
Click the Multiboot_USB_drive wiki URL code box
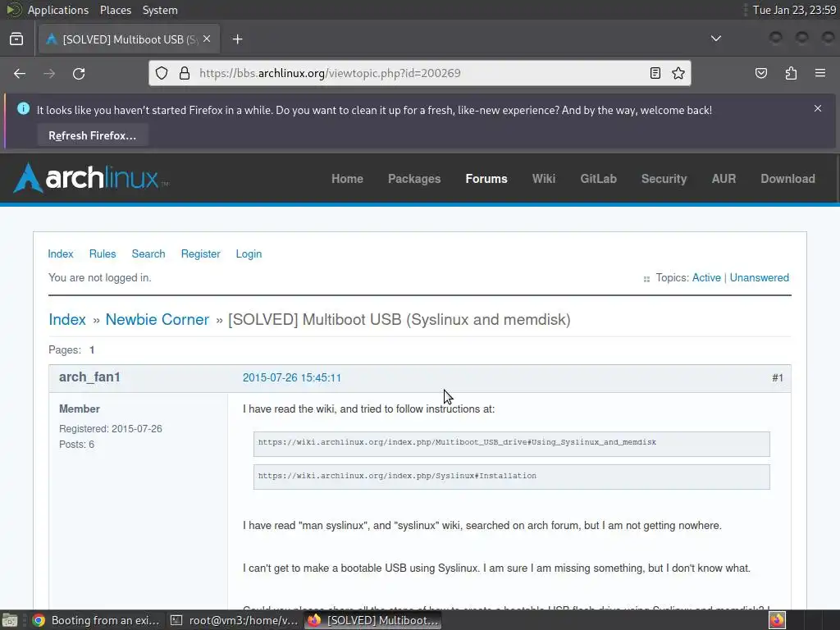512,444
